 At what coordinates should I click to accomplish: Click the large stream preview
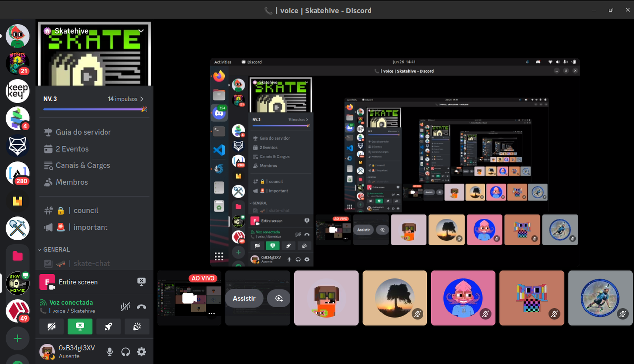click(x=395, y=162)
